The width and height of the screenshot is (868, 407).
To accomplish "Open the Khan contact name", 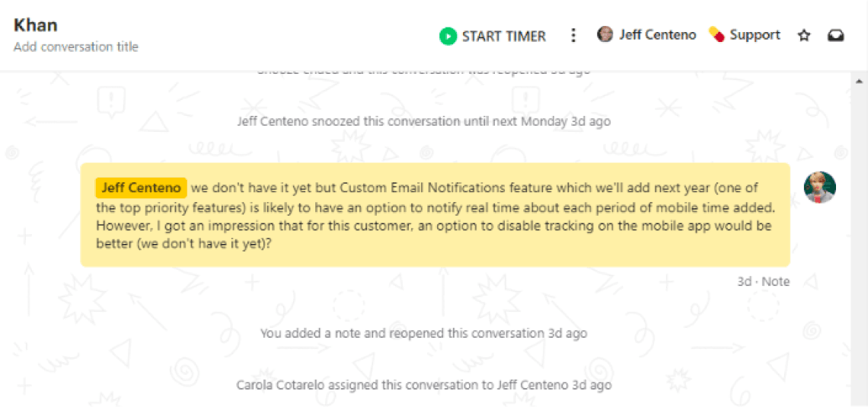I will (36, 24).
